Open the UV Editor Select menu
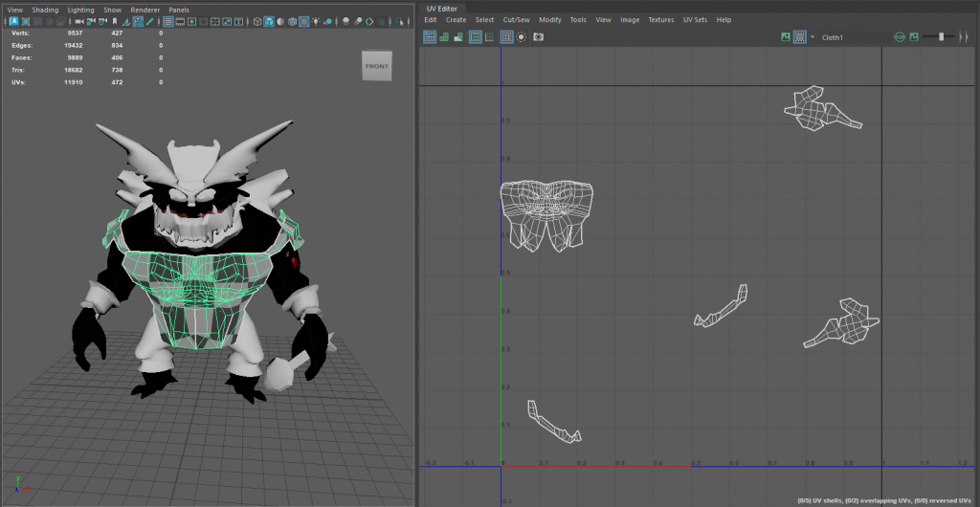 tap(484, 20)
